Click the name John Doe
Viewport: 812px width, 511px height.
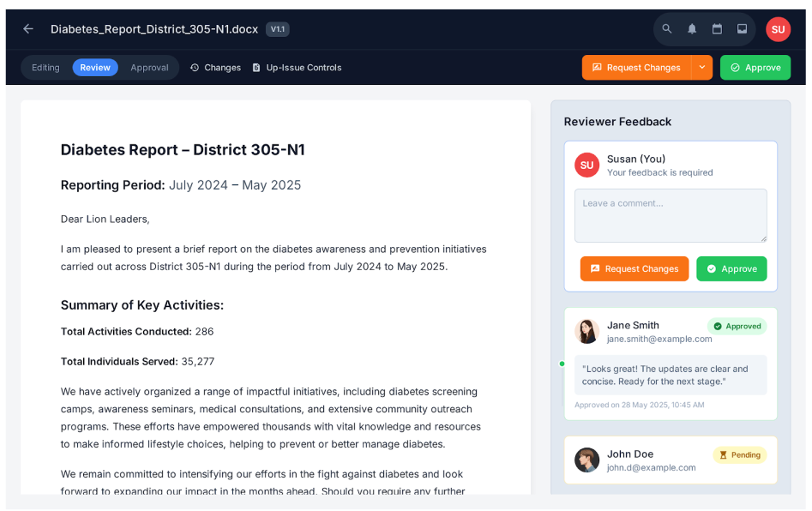pyautogui.click(x=630, y=454)
